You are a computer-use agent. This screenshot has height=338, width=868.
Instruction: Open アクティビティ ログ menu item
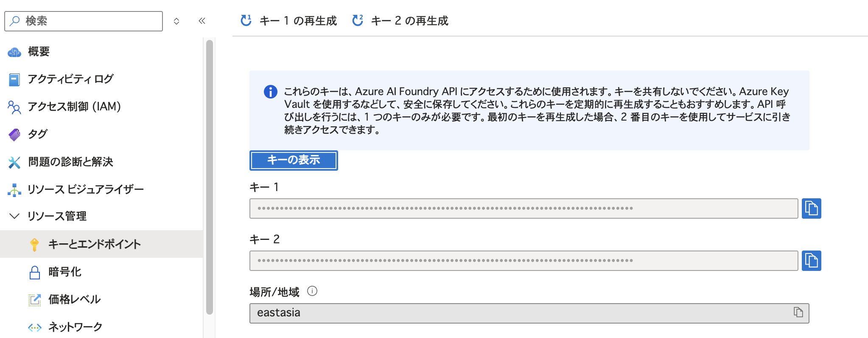(70, 79)
